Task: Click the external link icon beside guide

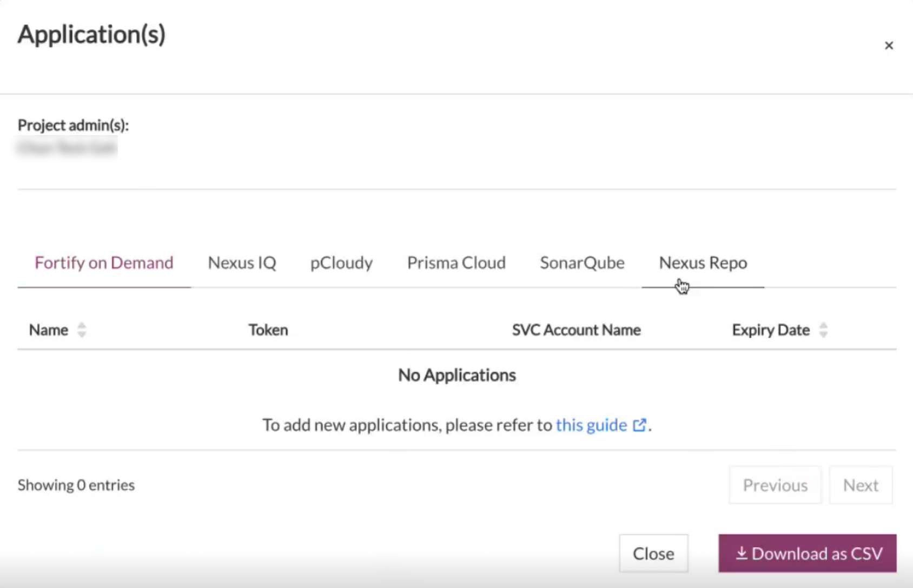Action: 639,425
